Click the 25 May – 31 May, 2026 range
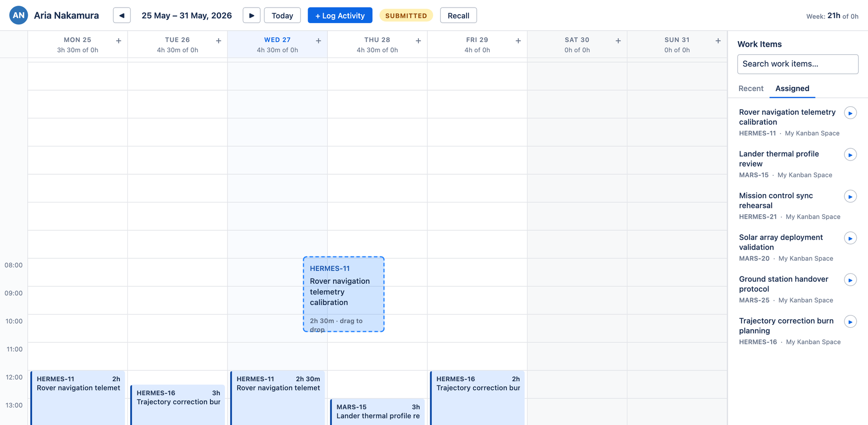 point(187,16)
